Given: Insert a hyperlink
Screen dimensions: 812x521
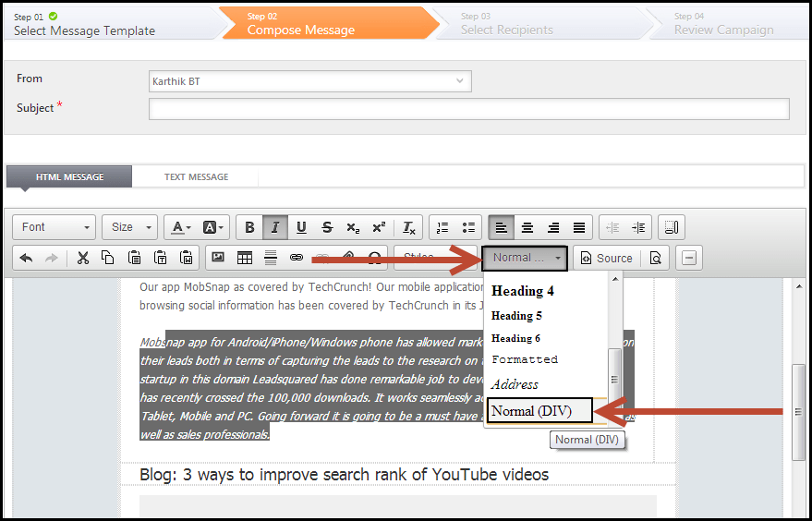Looking at the screenshot, I should pyautogui.click(x=297, y=258).
